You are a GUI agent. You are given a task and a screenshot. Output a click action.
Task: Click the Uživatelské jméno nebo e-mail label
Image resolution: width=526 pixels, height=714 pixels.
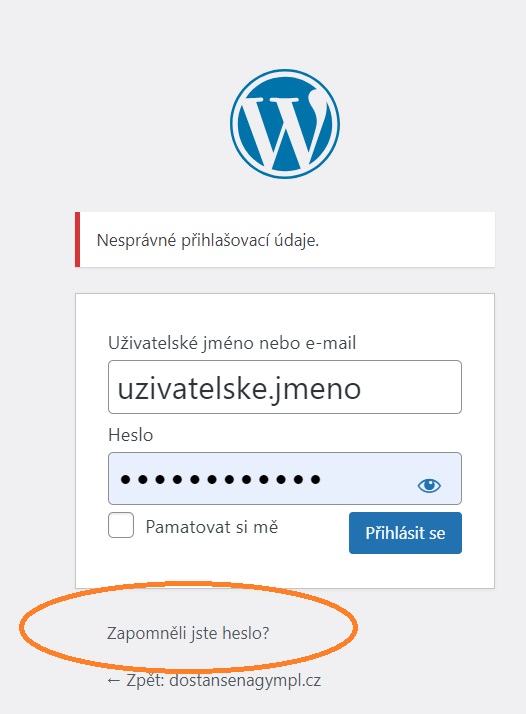tap(232, 343)
